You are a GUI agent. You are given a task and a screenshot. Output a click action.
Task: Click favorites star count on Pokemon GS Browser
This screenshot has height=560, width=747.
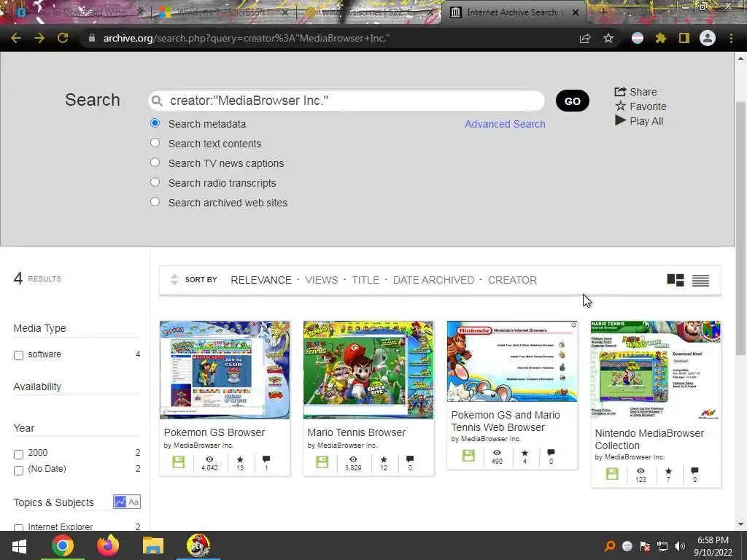point(240,463)
